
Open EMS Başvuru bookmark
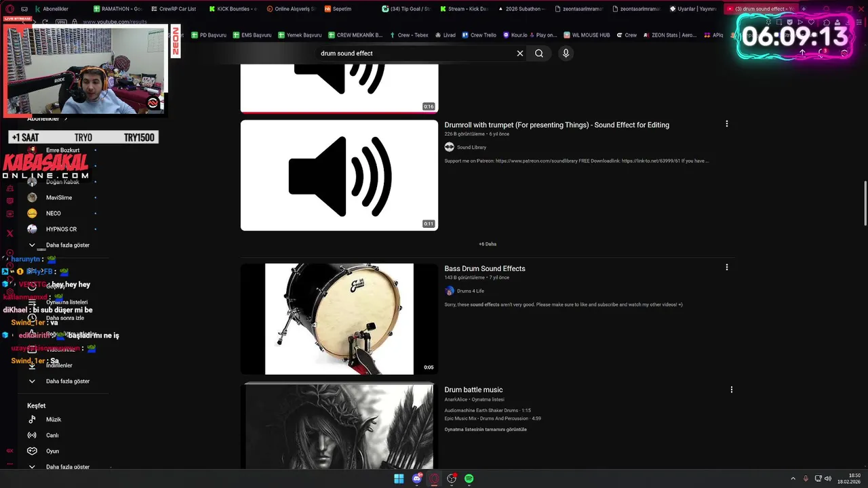pyautogui.click(x=252, y=35)
